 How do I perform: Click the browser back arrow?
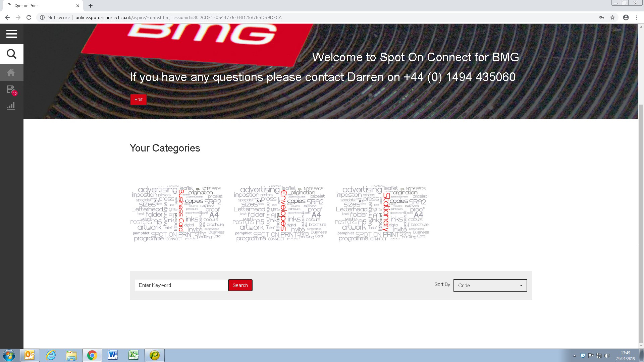coord(7,17)
